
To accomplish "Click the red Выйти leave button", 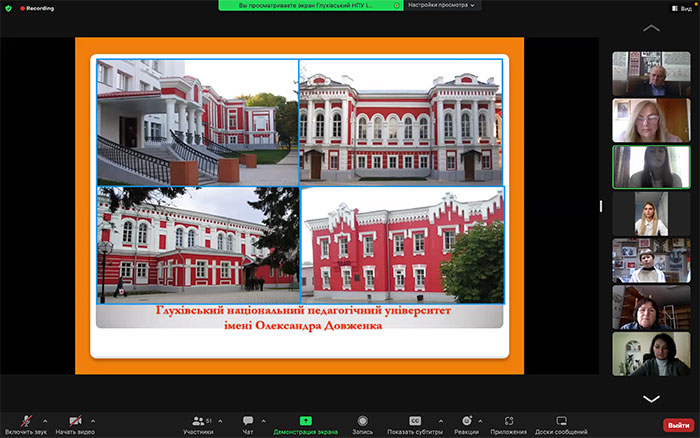I will pyautogui.click(x=678, y=425).
